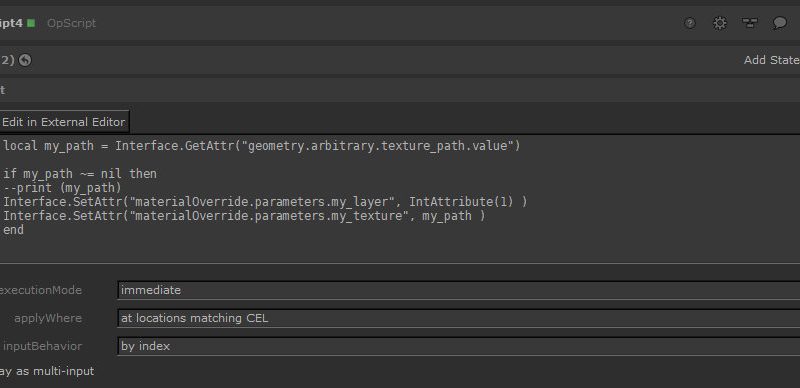Image resolution: width=800 pixels, height=388 pixels.
Task: Open the executionMode dropdown set to immediate
Action: [x=459, y=290]
